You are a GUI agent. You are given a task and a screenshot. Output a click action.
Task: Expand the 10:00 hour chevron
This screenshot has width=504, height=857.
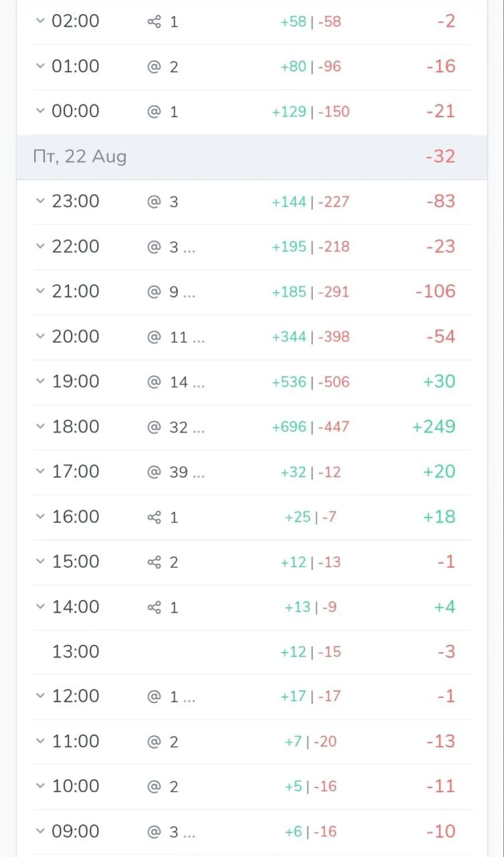coord(40,786)
